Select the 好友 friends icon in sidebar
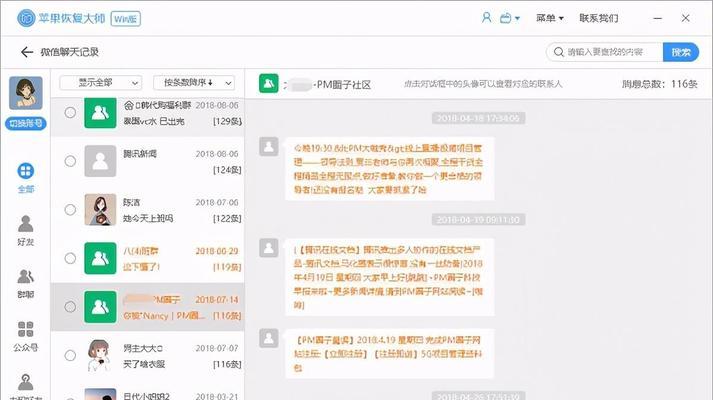 pos(25,224)
